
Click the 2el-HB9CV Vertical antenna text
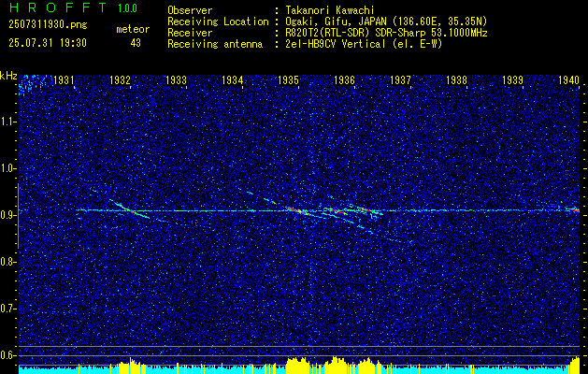(364, 44)
